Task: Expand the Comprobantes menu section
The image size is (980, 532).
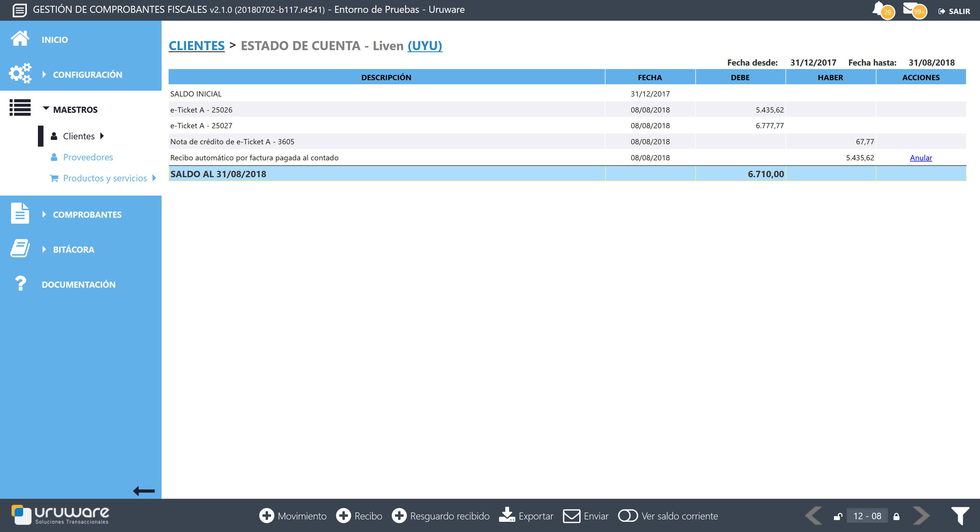Action: click(x=87, y=215)
